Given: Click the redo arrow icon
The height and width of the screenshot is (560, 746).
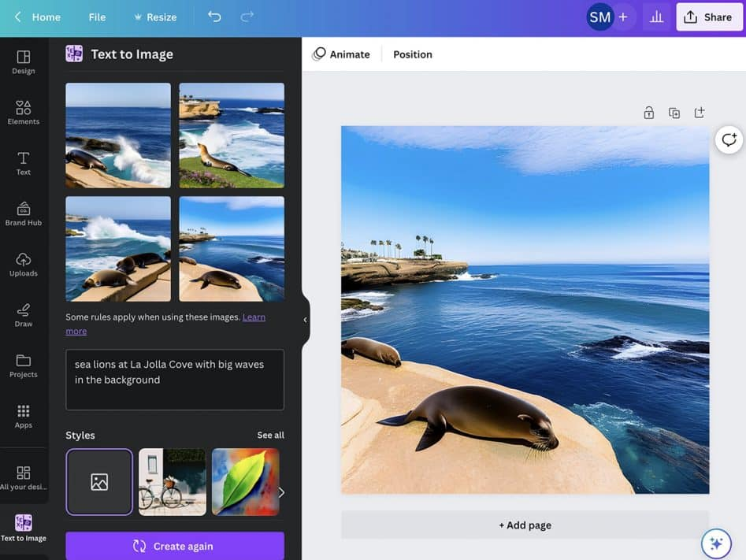Looking at the screenshot, I should tap(247, 17).
